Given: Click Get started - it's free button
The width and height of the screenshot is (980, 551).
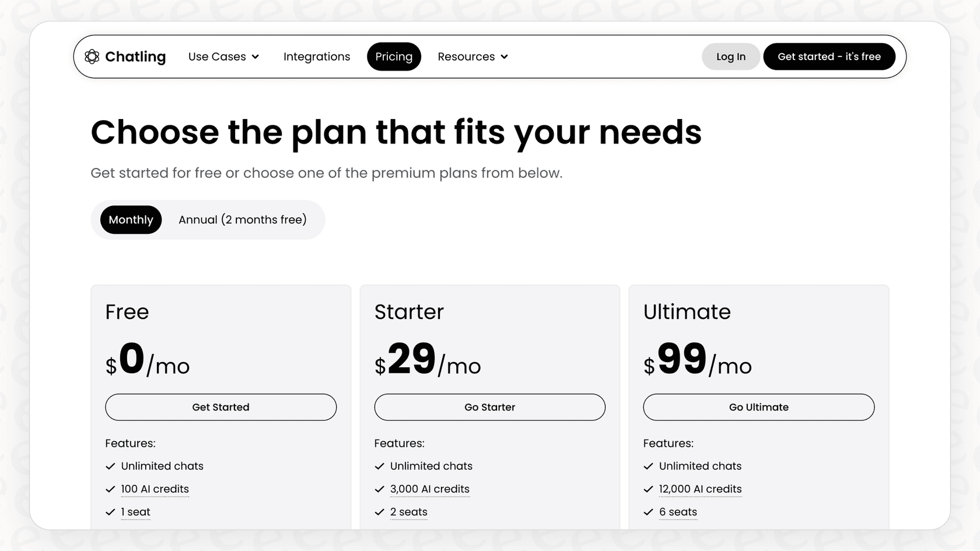Looking at the screenshot, I should (x=829, y=57).
